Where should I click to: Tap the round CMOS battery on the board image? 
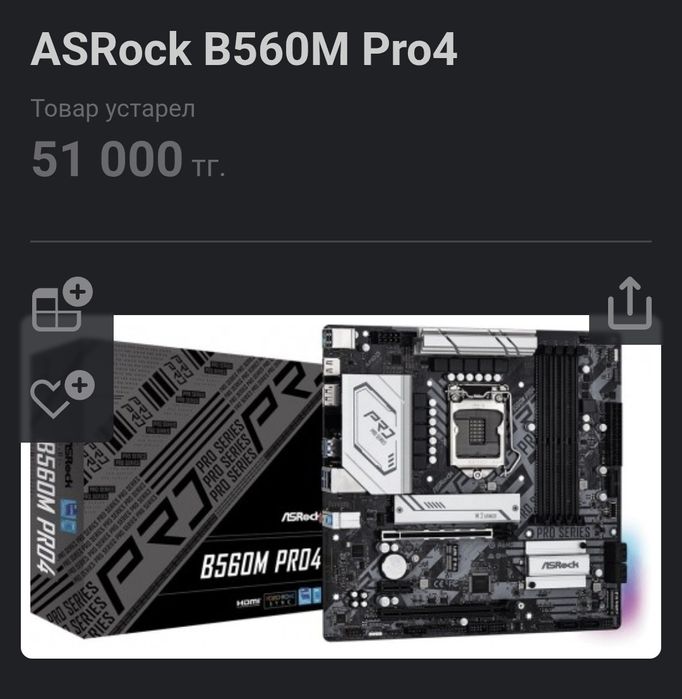click(x=394, y=566)
